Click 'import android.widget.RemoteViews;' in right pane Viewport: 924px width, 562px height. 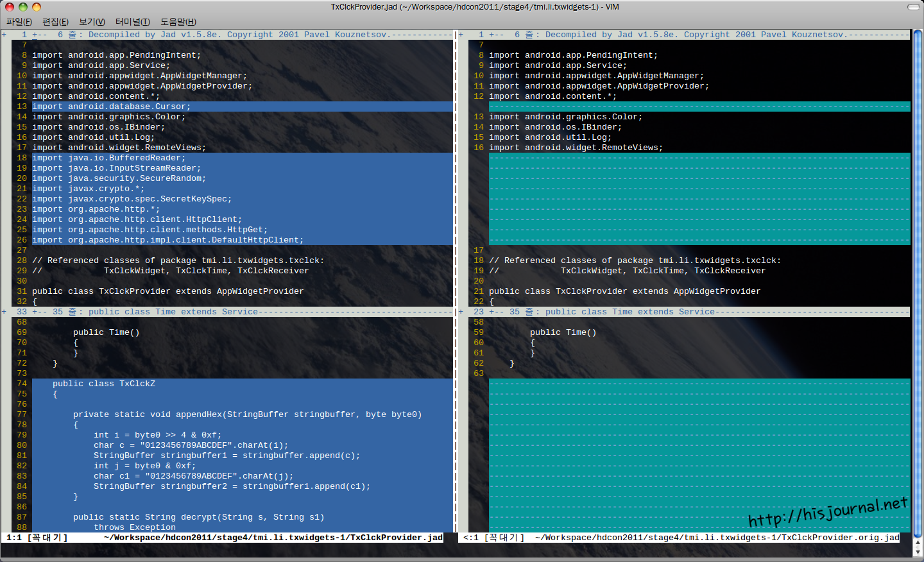pyautogui.click(x=576, y=148)
